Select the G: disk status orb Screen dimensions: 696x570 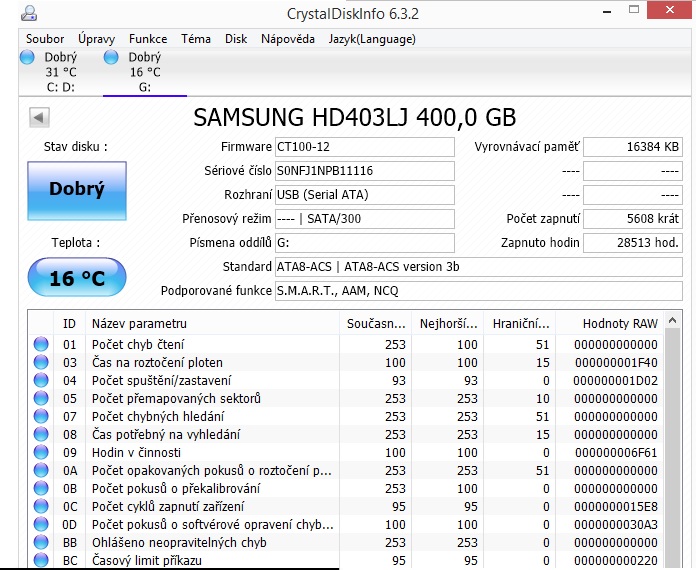point(111,58)
